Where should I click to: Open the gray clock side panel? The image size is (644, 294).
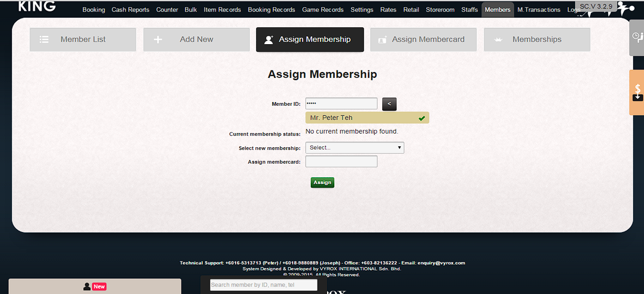[x=637, y=37]
